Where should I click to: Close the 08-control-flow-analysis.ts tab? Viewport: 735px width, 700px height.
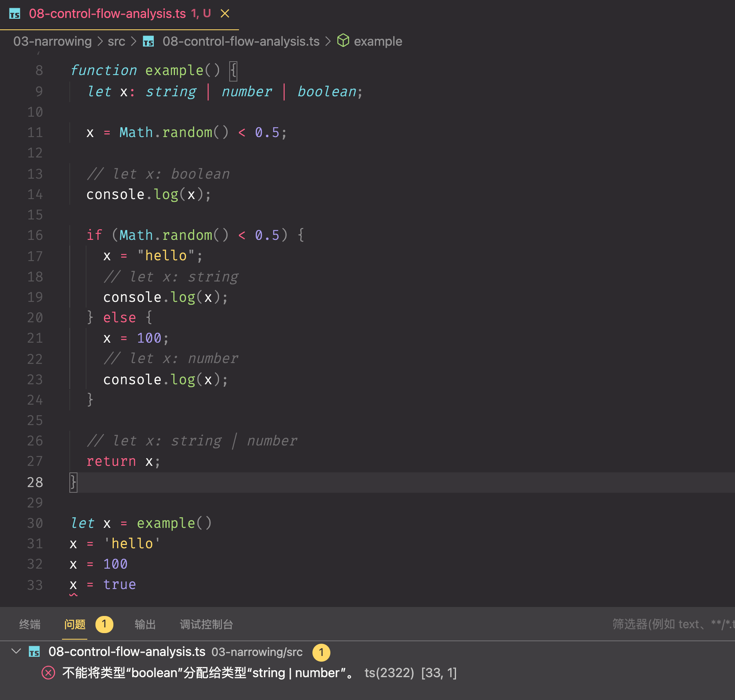point(225,14)
